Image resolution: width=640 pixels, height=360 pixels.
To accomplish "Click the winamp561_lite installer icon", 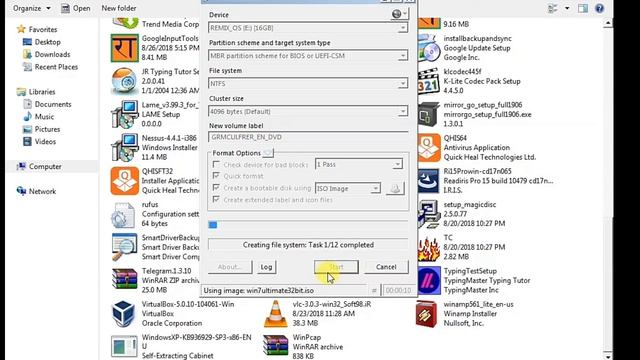I will (x=427, y=313).
